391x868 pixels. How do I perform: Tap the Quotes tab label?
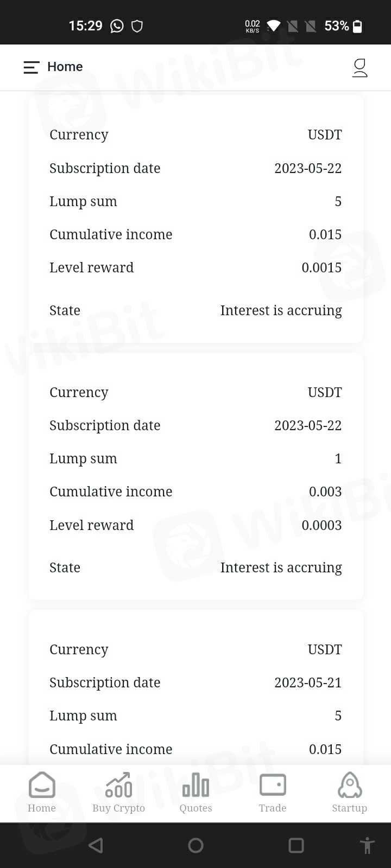coord(195,808)
